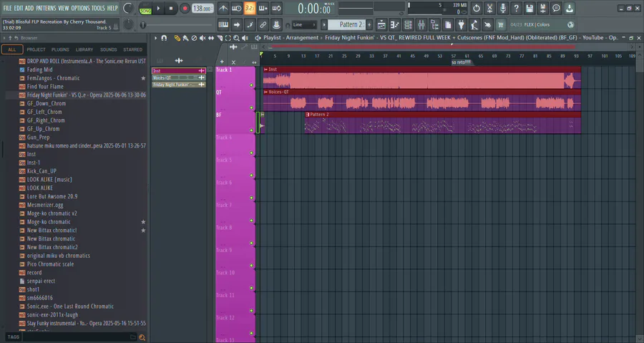Toggle the countdown before recording button

click(x=250, y=8)
